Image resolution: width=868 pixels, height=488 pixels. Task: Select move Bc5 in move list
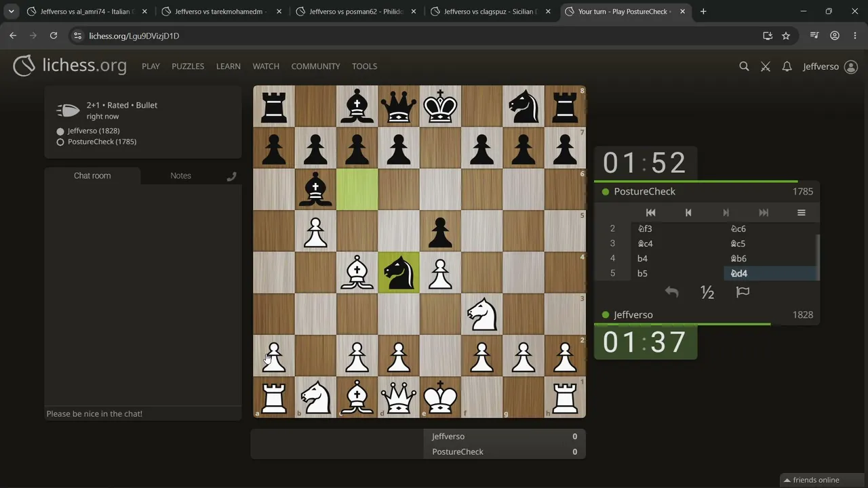point(770,243)
